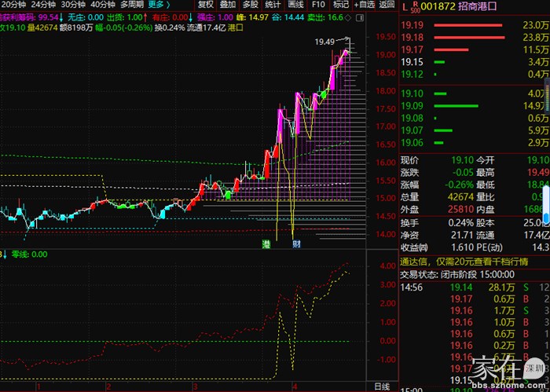Switch to the 30分钟 period tab
This screenshot has height=392, width=550.
coord(72,5)
